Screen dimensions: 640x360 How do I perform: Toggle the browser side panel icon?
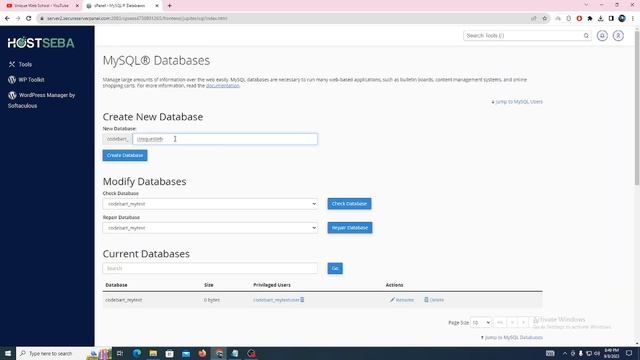tap(611, 18)
